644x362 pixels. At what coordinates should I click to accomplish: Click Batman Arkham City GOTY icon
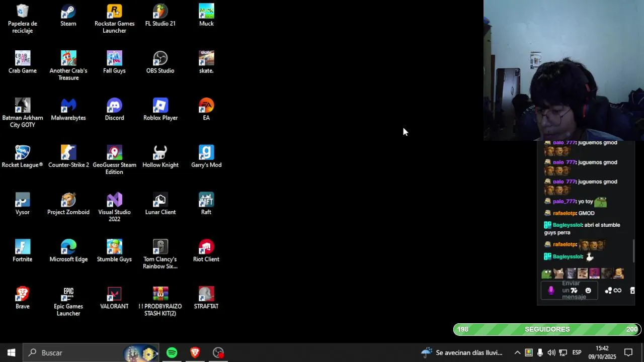coord(23,113)
